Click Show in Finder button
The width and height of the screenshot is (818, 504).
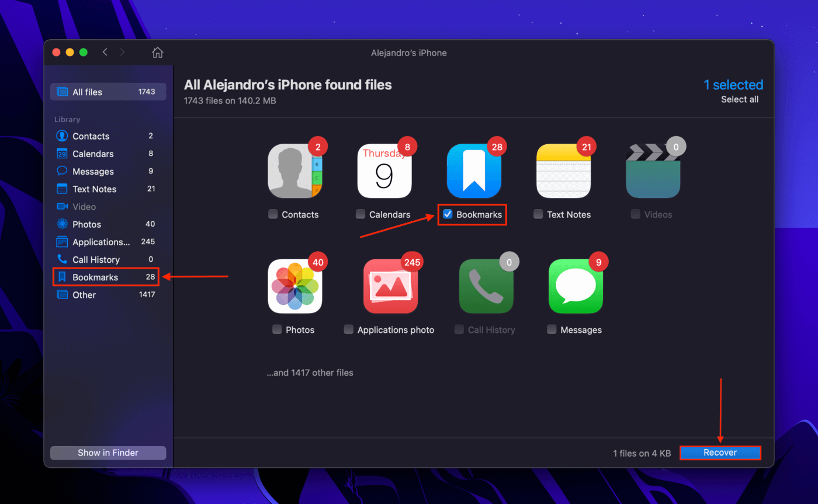point(108,453)
